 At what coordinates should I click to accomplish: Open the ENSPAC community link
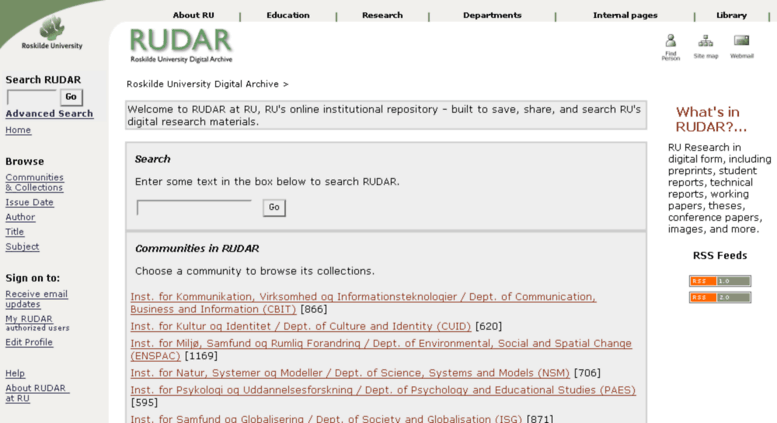pos(381,349)
